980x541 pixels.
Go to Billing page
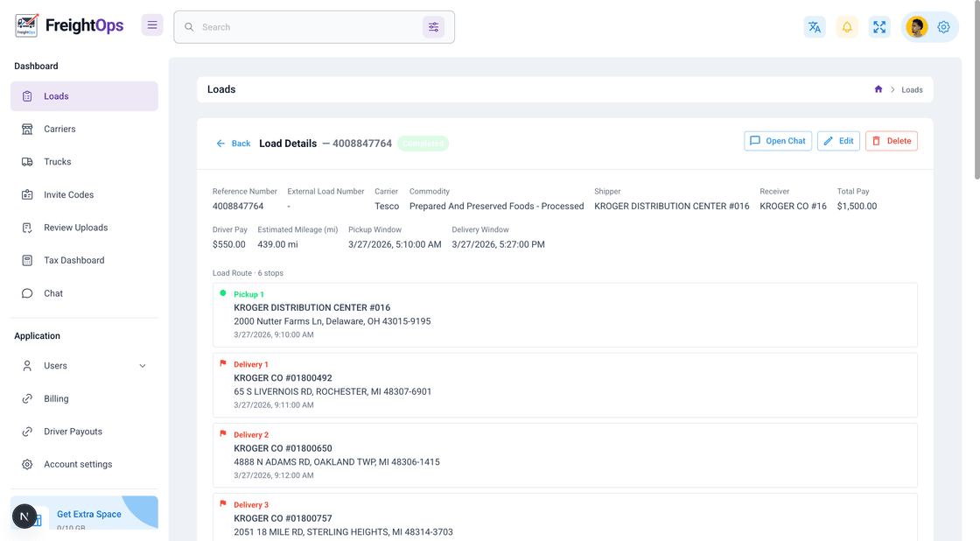84,398
